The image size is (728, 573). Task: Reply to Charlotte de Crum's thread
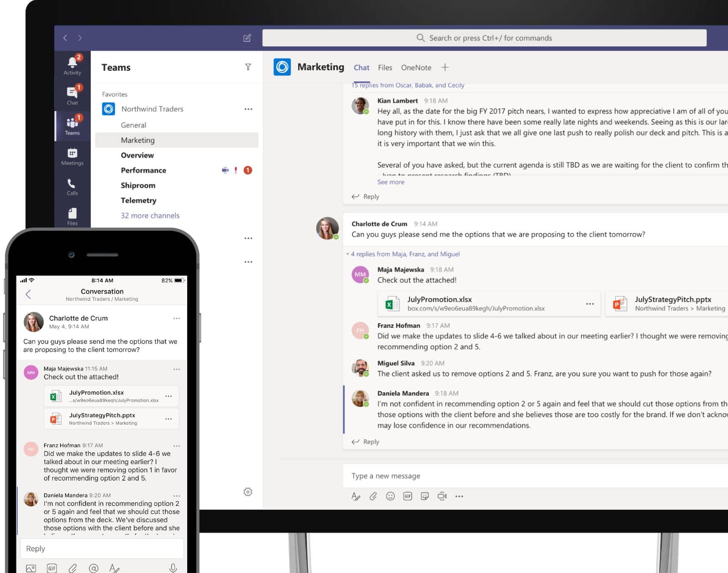point(365,442)
